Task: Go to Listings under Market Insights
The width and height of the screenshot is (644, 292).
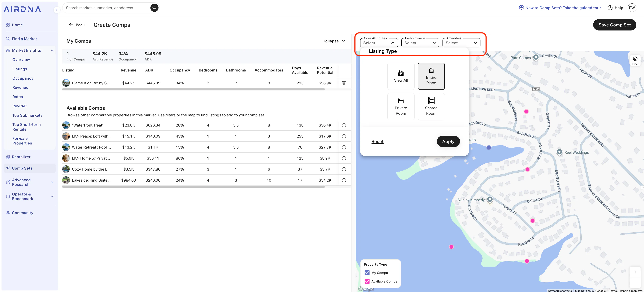Action: (20, 69)
